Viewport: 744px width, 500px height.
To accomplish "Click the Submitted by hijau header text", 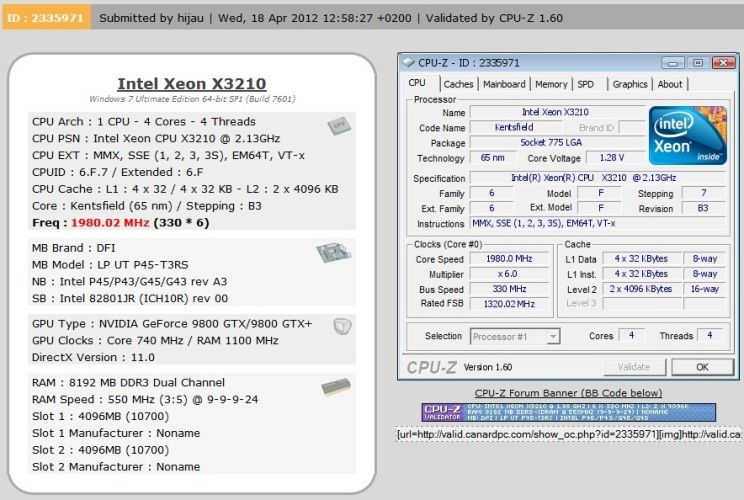I will [x=151, y=18].
